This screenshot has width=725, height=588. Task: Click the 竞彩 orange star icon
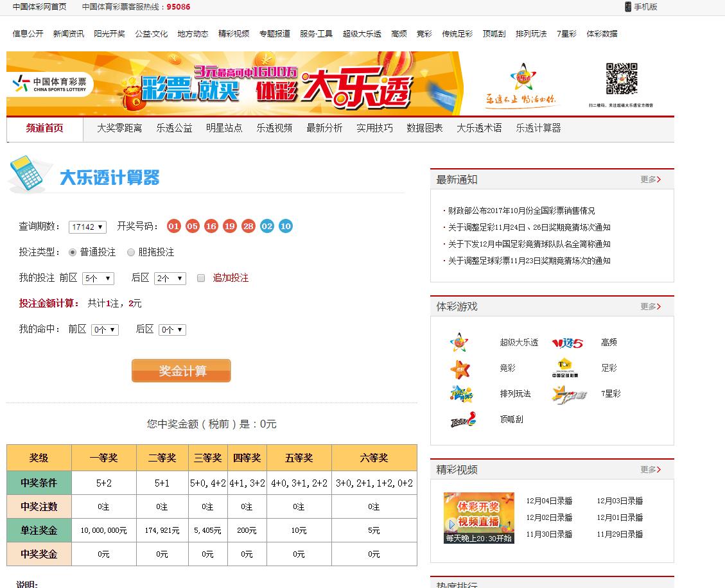click(459, 368)
